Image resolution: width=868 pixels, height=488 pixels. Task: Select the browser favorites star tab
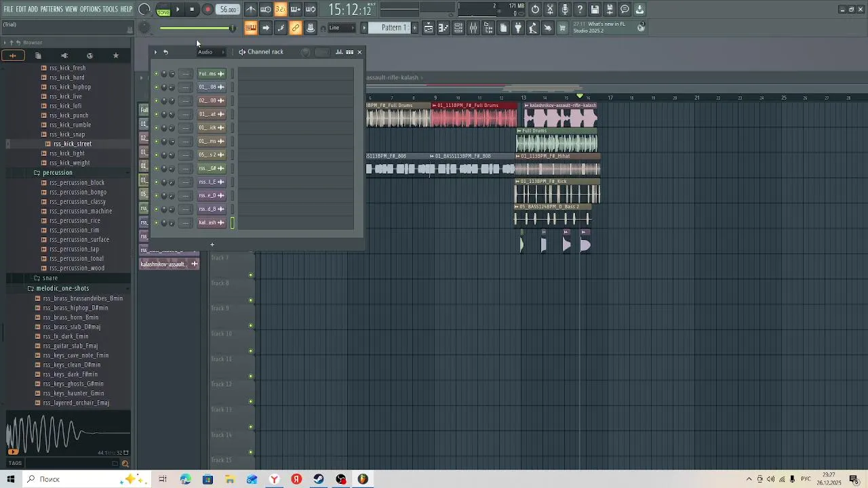click(x=115, y=56)
